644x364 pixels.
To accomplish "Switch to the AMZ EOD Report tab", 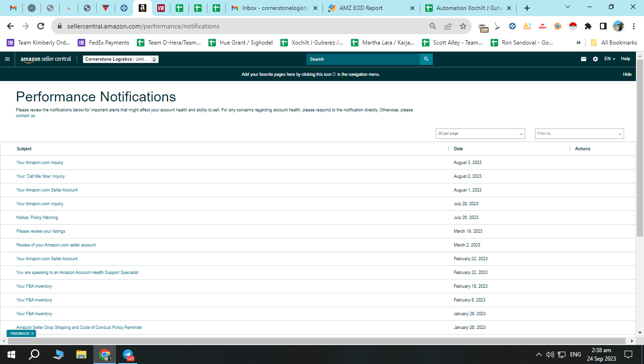I will [372, 8].
